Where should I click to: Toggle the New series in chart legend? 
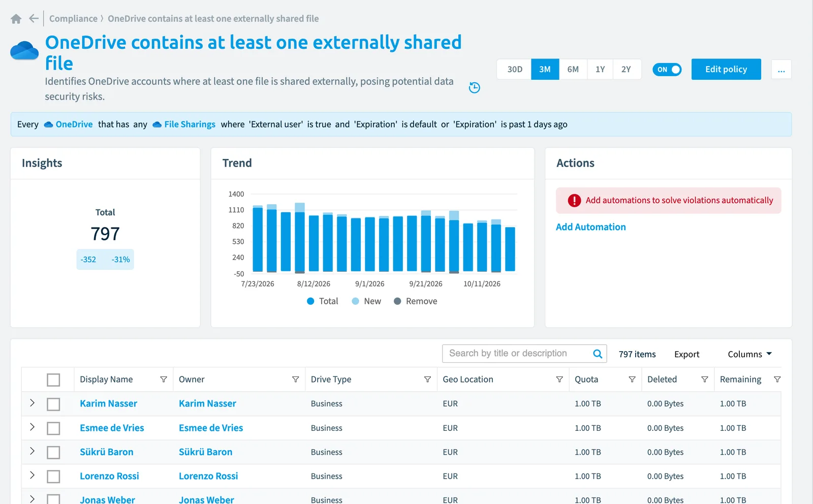coord(366,301)
